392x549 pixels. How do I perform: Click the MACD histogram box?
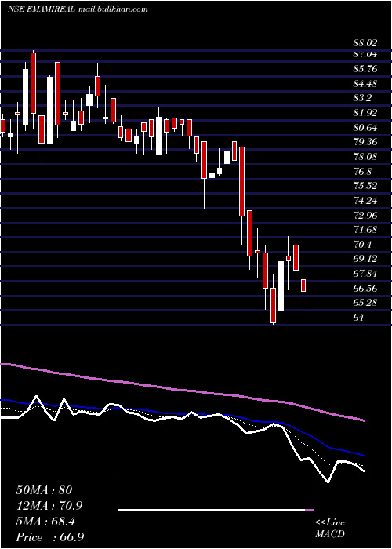coord(216,510)
